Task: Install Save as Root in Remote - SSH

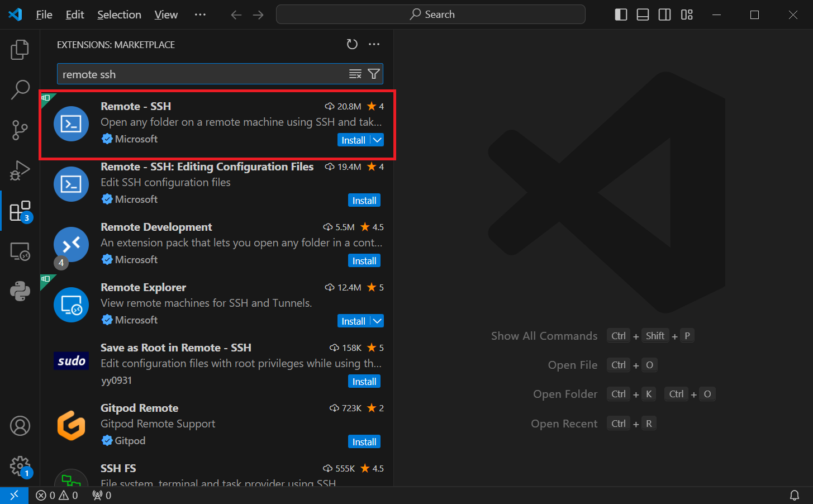Action: [364, 382]
